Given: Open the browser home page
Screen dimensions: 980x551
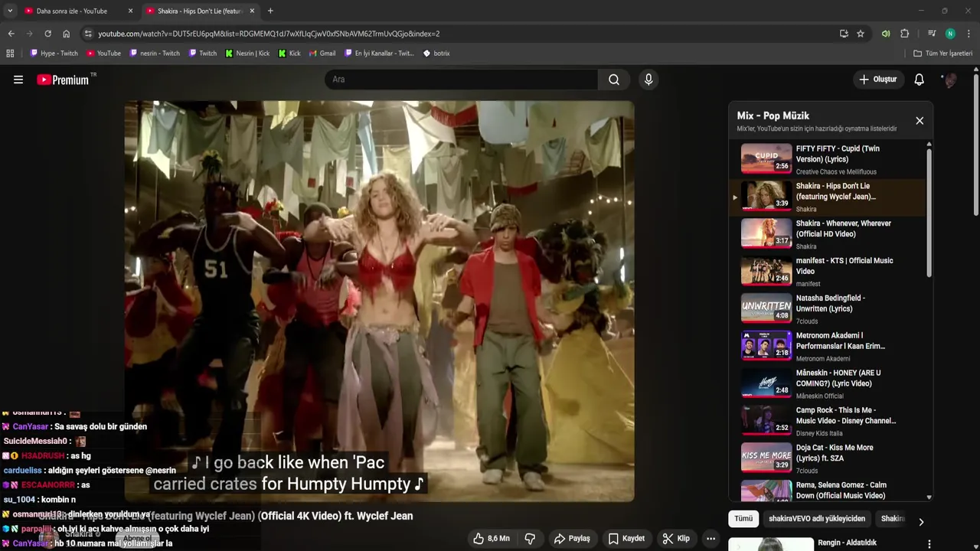Looking at the screenshot, I should click(66, 34).
